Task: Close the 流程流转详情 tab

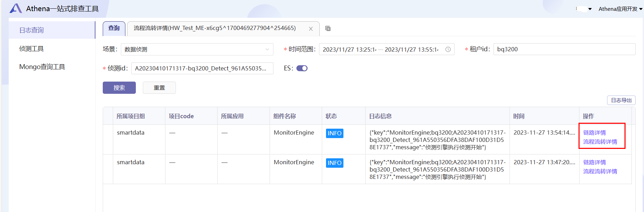Action: click(x=311, y=29)
